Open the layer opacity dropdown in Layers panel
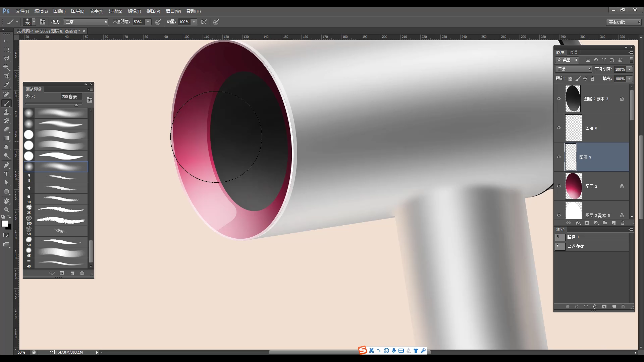The height and width of the screenshot is (362, 644). pos(630,69)
